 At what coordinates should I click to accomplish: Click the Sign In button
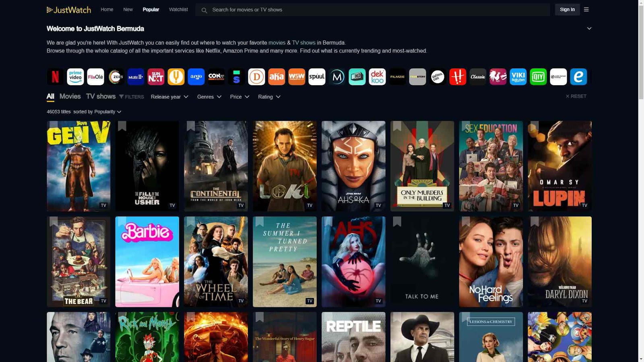(567, 10)
